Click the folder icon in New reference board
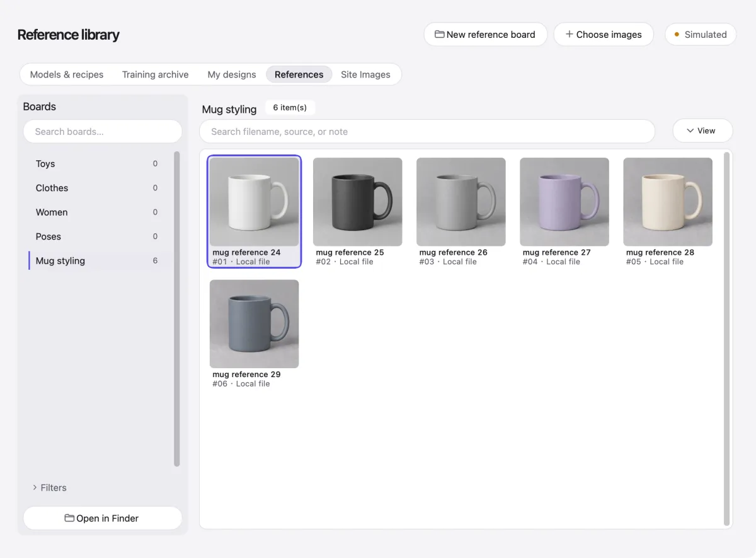 click(440, 35)
